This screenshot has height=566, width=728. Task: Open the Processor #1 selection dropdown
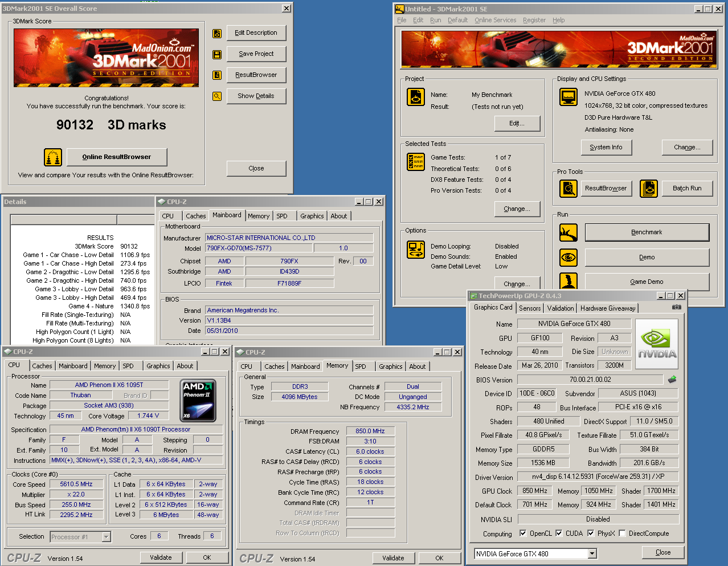[107, 537]
